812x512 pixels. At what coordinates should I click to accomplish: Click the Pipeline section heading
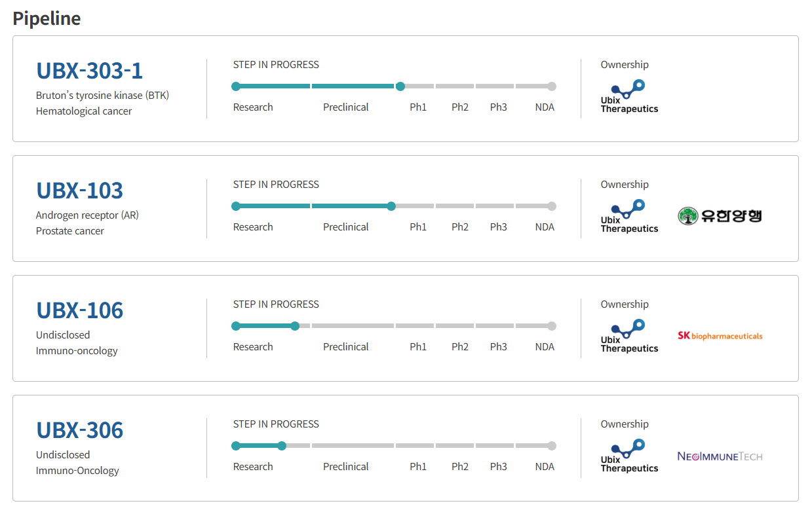tap(47, 18)
